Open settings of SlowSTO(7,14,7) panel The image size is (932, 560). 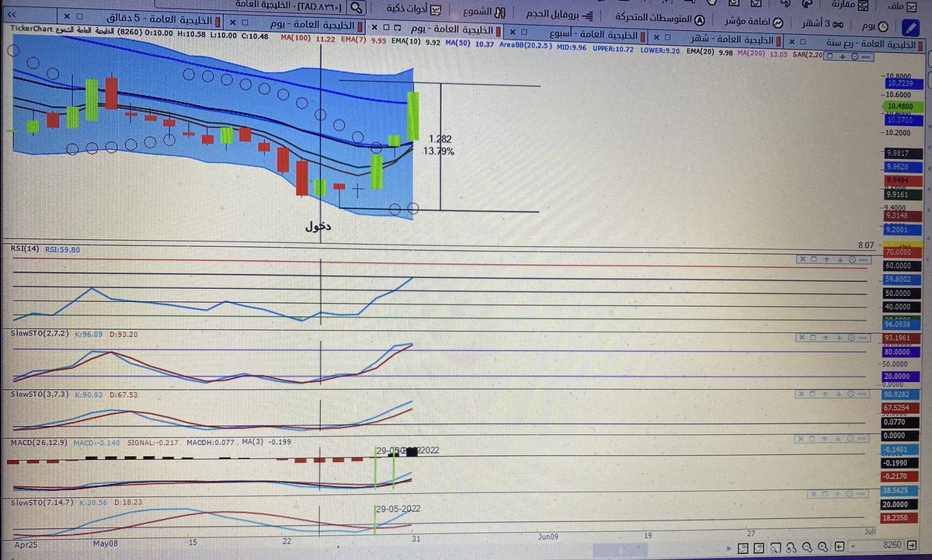point(850,492)
